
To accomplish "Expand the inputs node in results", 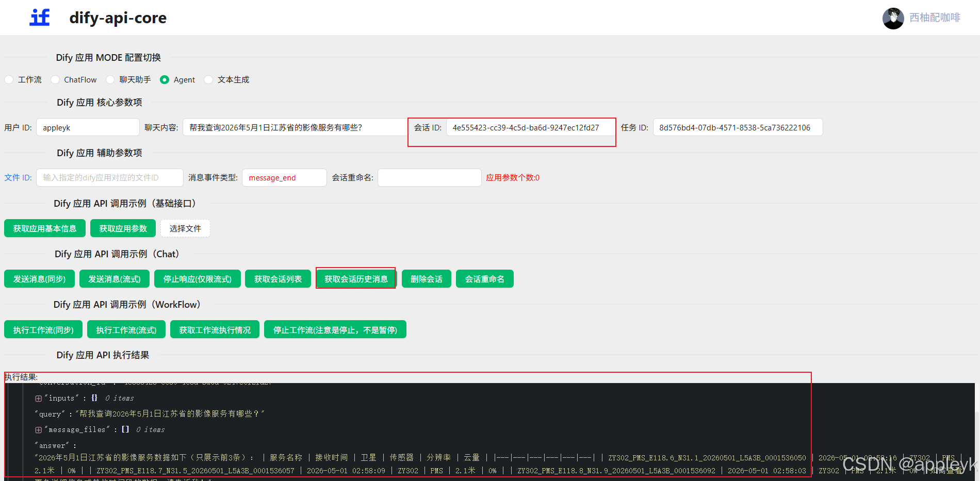I will 38,399.
